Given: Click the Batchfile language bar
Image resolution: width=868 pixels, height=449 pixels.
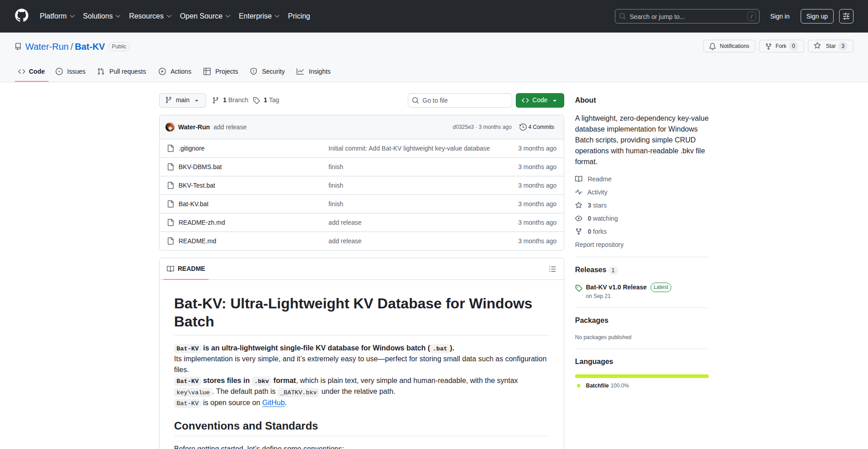Looking at the screenshot, I should pyautogui.click(x=642, y=376).
